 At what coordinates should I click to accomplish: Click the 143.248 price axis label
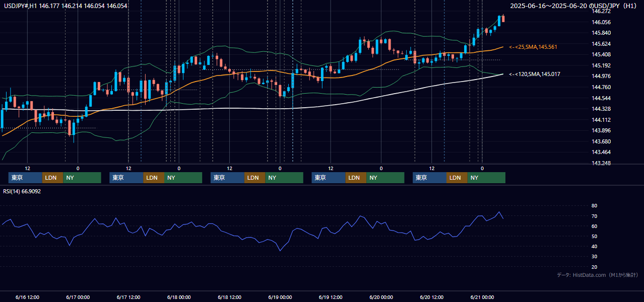[x=601, y=163]
